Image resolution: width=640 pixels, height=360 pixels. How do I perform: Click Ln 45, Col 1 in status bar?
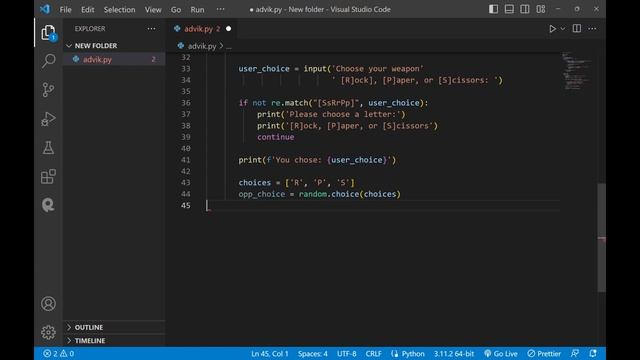click(x=270, y=353)
